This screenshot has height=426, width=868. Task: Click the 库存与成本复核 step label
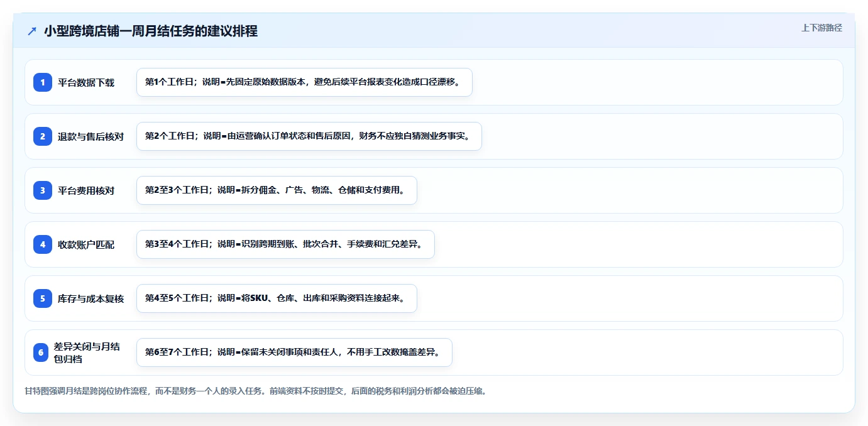[x=91, y=298]
